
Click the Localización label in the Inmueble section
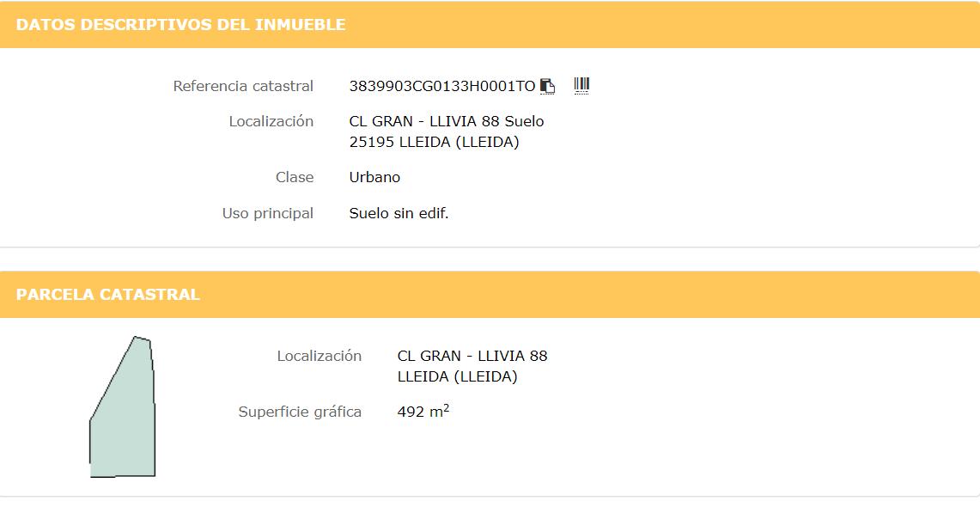click(271, 121)
